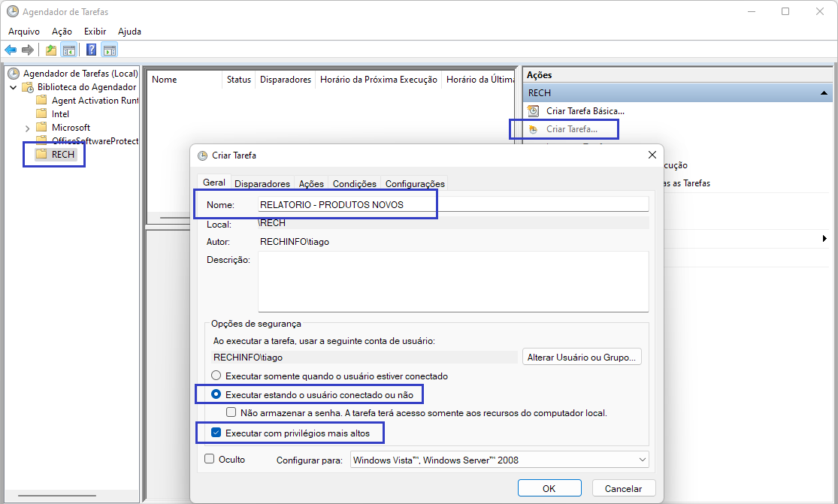Click the Nome input field

[x=453, y=204]
